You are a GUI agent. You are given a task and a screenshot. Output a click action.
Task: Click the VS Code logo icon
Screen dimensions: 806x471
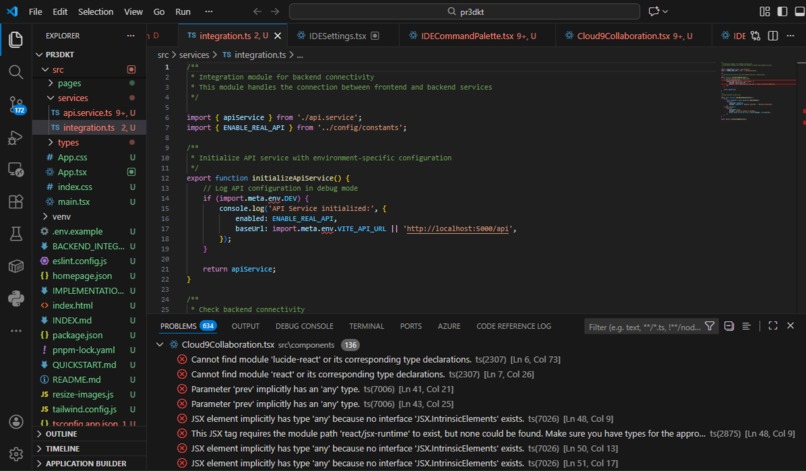12,11
